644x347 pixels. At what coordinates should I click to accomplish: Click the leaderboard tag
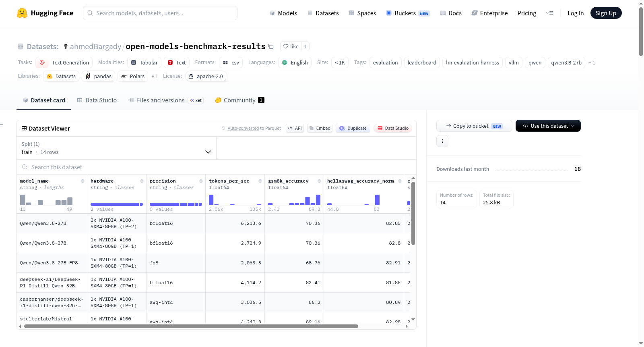point(422,62)
